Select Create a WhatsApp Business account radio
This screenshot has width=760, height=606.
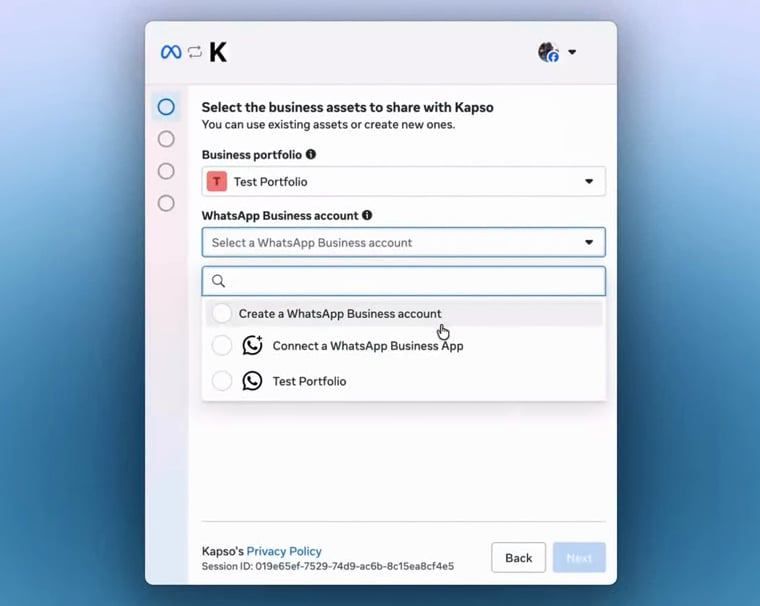point(222,313)
